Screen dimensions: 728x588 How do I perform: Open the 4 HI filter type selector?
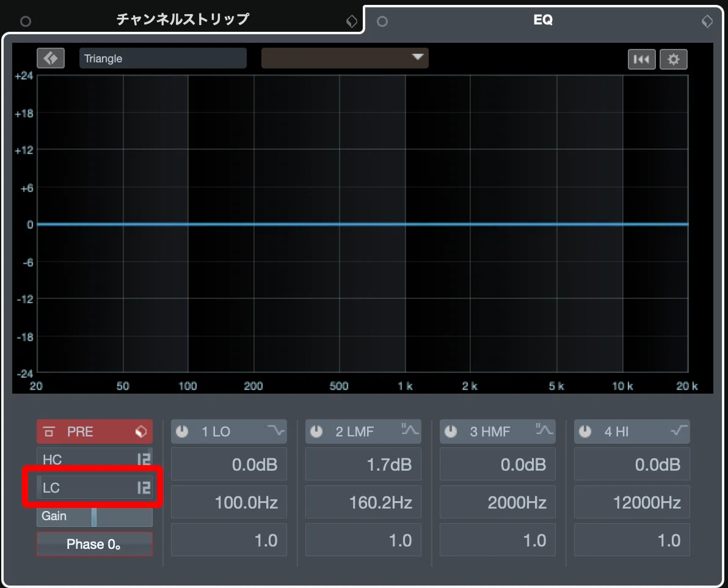679,431
